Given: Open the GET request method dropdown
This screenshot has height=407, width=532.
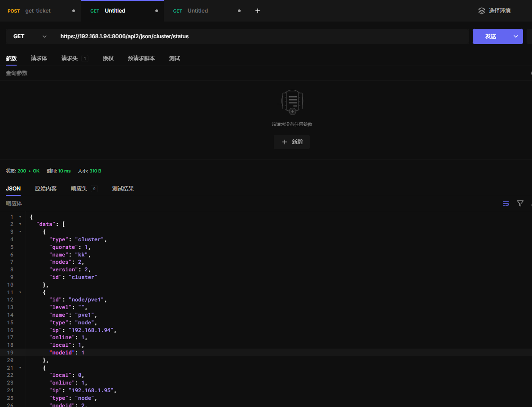Looking at the screenshot, I should pos(30,36).
